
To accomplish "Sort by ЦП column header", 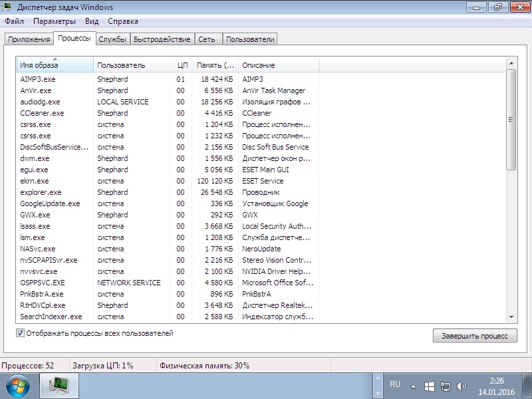I will pyautogui.click(x=181, y=65).
